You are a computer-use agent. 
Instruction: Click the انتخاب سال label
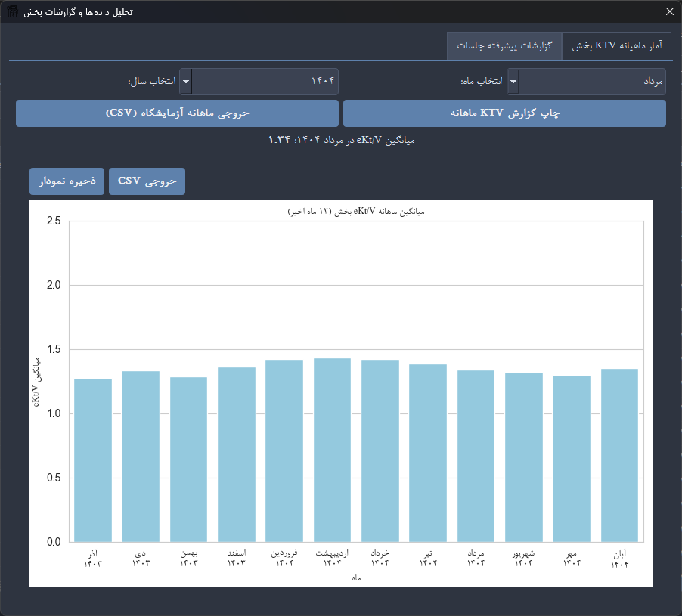151,82
